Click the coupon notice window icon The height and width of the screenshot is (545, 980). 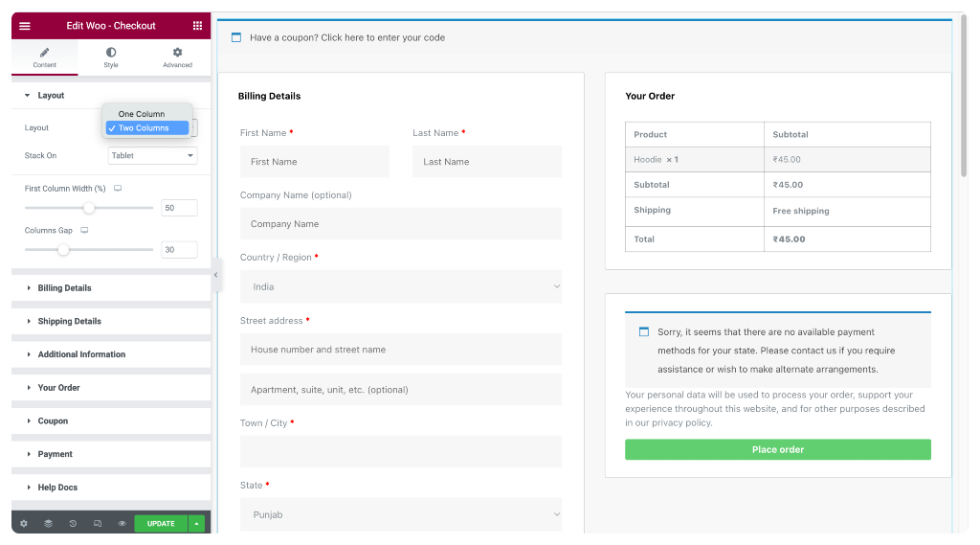click(x=236, y=37)
